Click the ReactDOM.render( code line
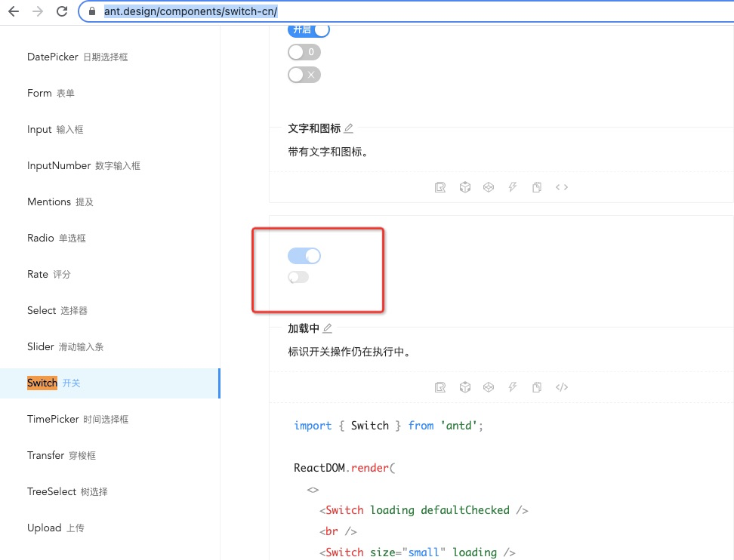This screenshot has width=734, height=560. (344, 468)
